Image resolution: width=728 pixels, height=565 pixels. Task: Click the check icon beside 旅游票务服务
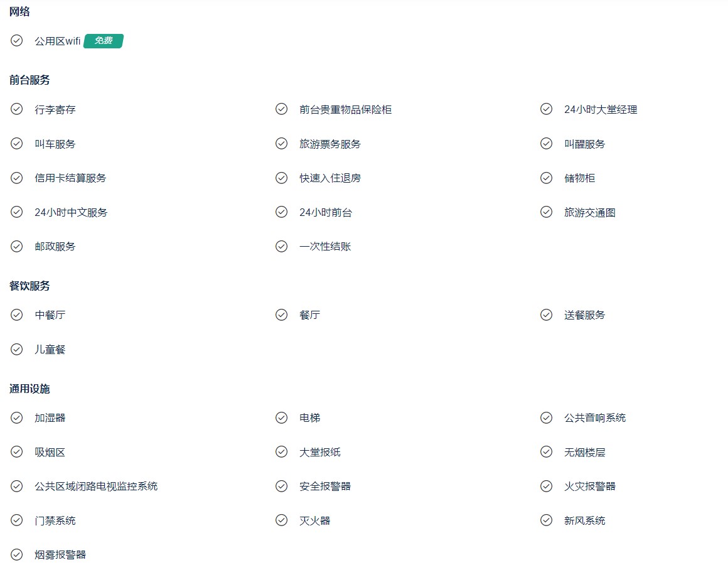[281, 144]
